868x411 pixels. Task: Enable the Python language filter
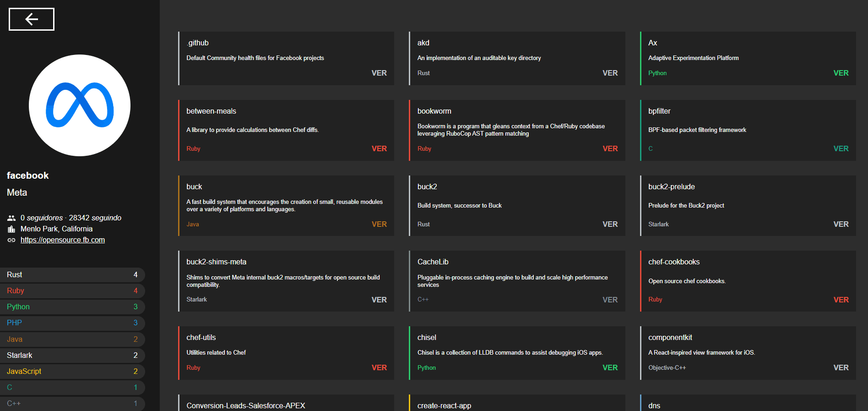point(72,307)
